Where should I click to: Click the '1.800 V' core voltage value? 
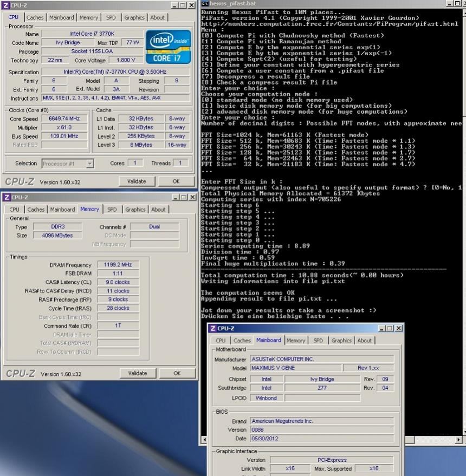(x=126, y=60)
